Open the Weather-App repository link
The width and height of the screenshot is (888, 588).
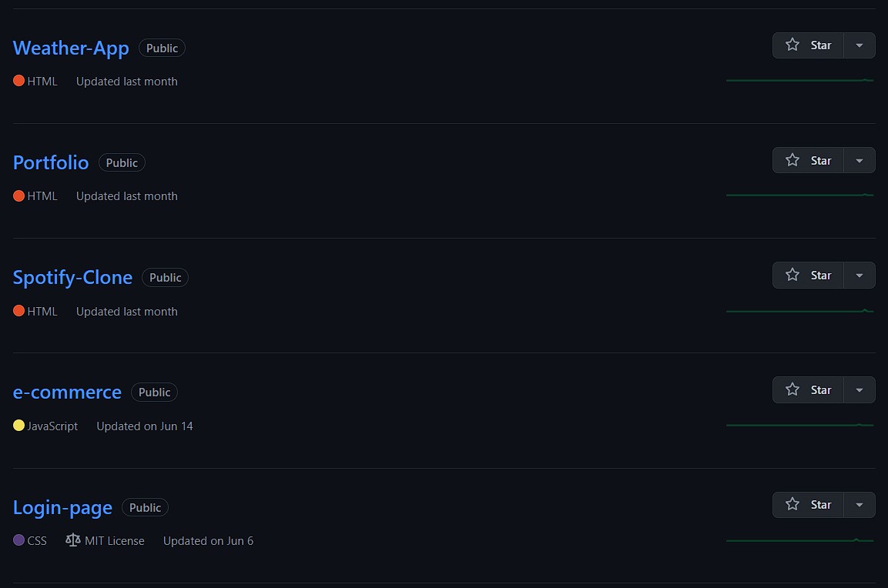(x=71, y=48)
